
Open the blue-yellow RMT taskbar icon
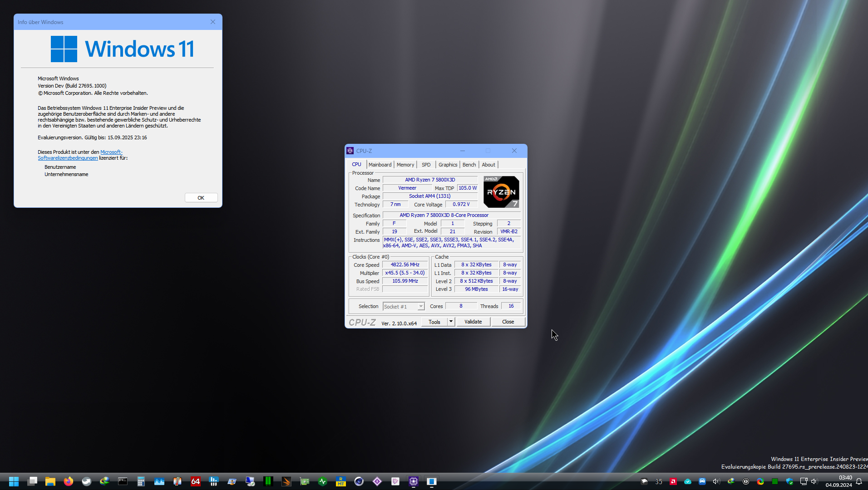[x=341, y=481]
